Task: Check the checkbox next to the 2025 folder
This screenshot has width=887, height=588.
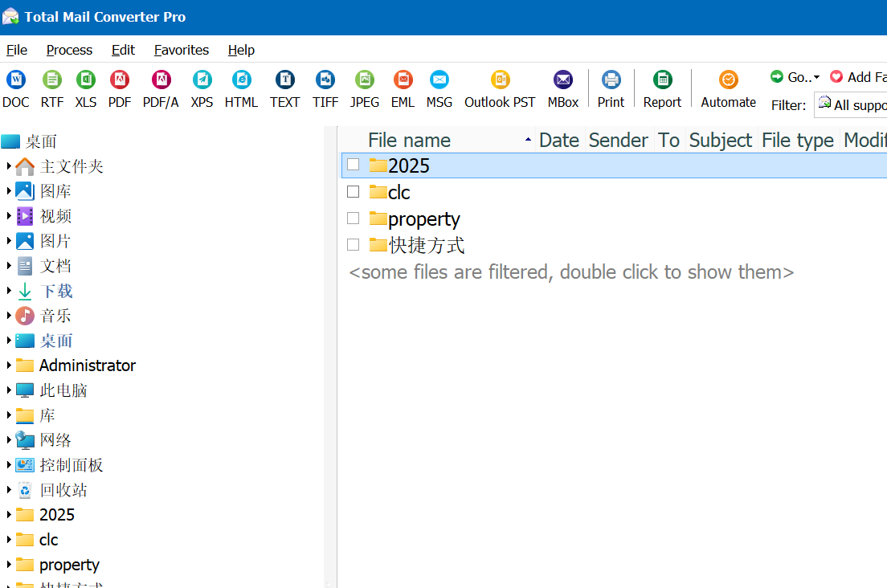Action: coord(353,164)
